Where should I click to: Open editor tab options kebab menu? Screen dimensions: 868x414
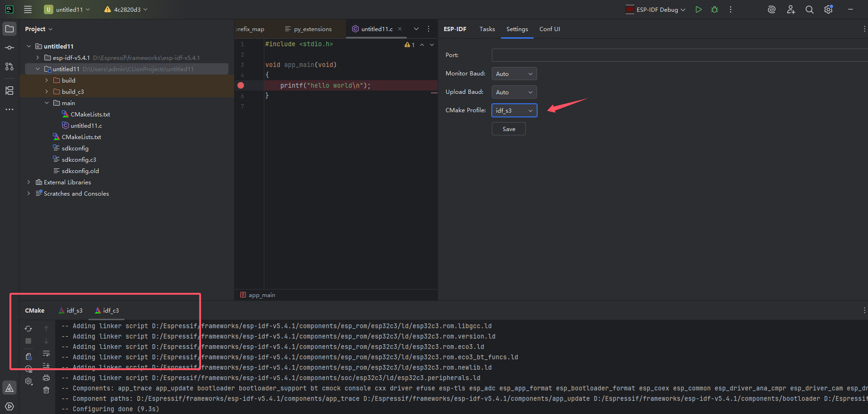[x=429, y=29]
